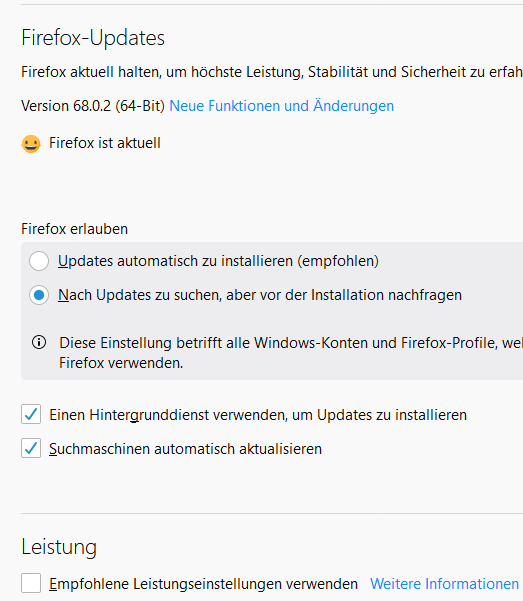Toggle Suchmaschinen automatisch aktualisieren checkbox
Image resolution: width=523 pixels, height=601 pixels.
click(31, 448)
